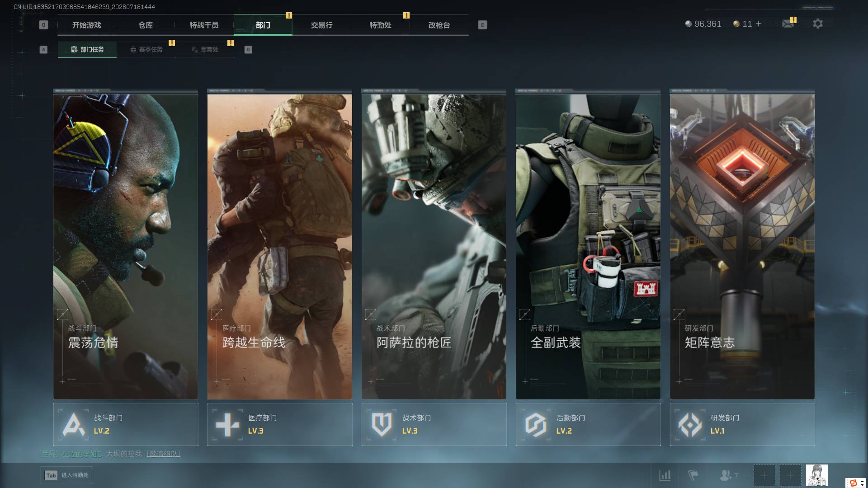Click the flag icon in bottom bar
This screenshot has height=488, width=868.
(x=693, y=475)
